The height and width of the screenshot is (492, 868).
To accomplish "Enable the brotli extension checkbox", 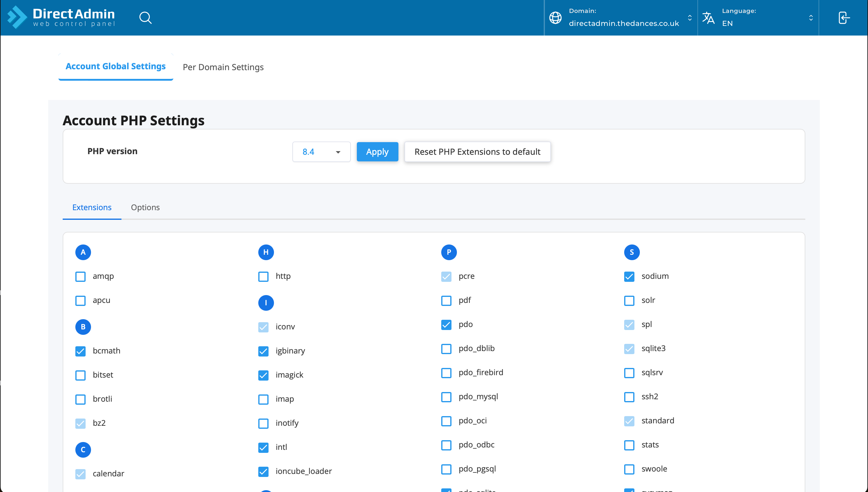I will pyautogui.click(x=80, y=399).
